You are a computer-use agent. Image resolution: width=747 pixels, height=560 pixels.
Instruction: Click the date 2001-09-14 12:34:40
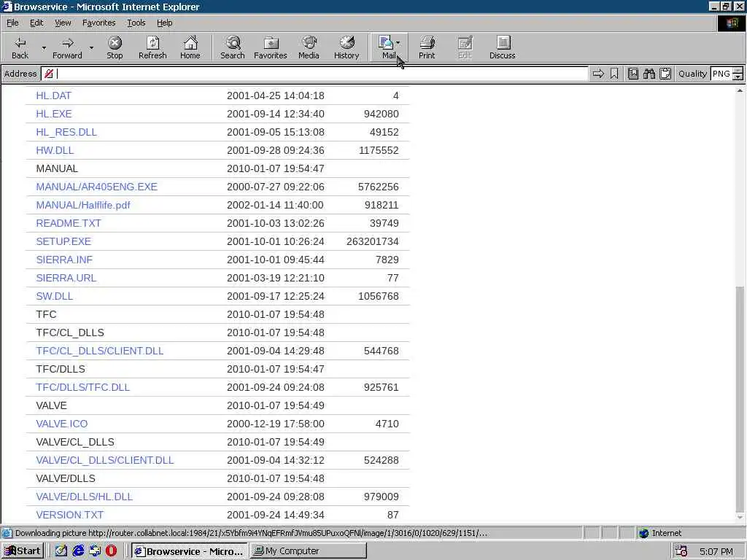(x=275, y=114)
